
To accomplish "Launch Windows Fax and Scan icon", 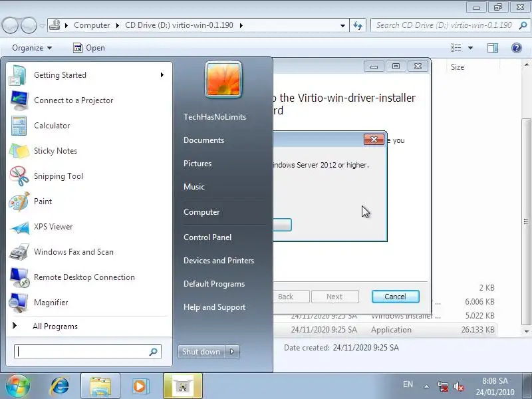I will tap(19, 252).
